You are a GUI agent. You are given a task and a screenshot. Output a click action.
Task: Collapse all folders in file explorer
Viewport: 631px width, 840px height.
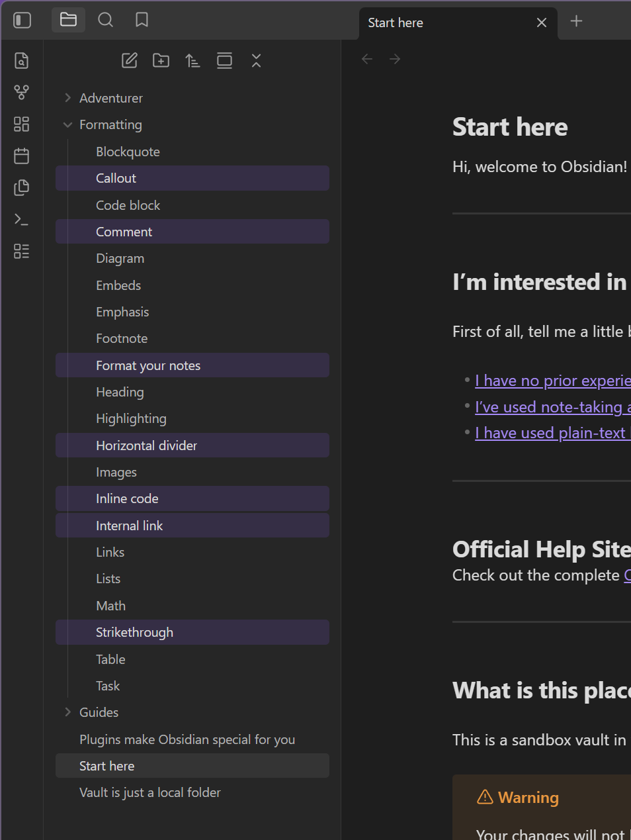(256, 61)
